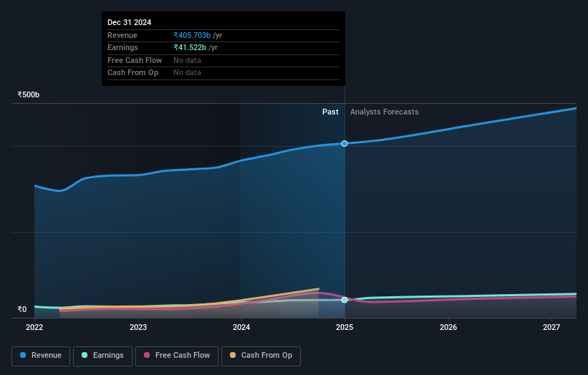This screenshot has width=588, height=375.
Task: Click the 2024 x-axis label
Action: [x=241, y=327]
